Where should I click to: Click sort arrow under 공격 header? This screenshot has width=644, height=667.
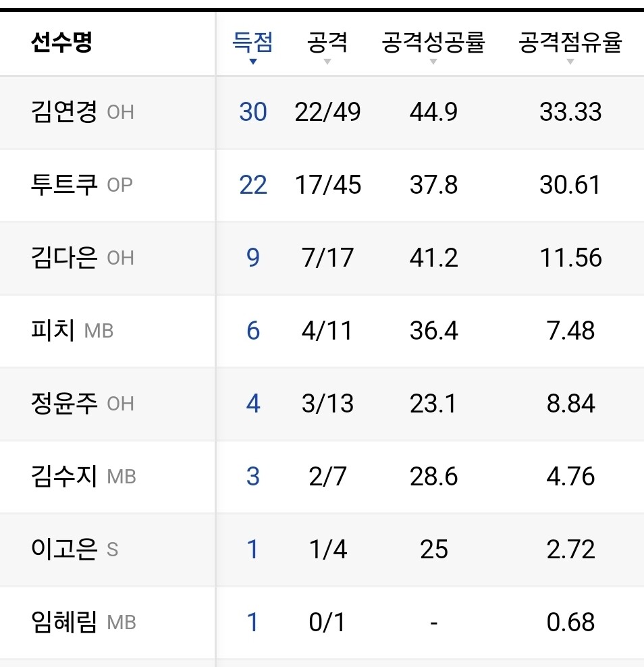click(327, 62)
